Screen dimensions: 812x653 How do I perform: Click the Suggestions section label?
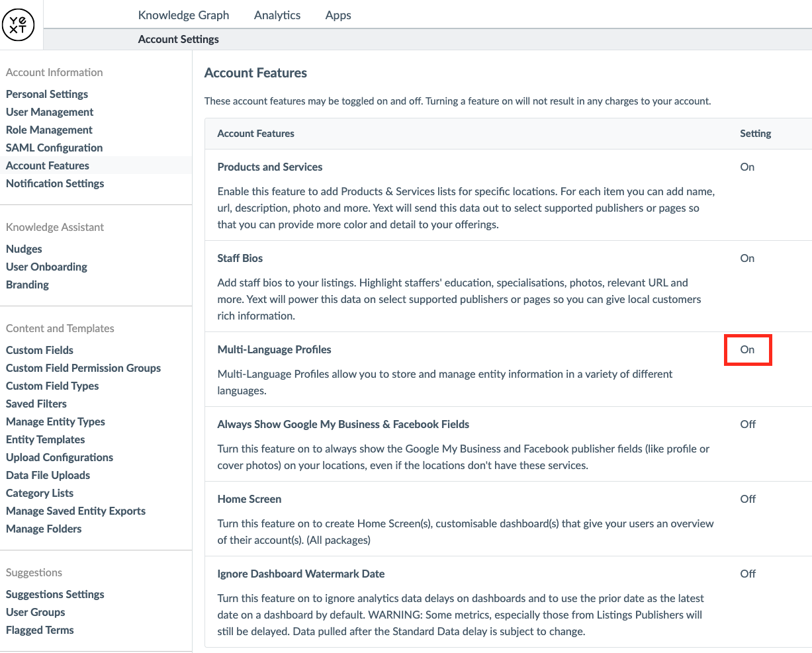(x=34, y=572)
